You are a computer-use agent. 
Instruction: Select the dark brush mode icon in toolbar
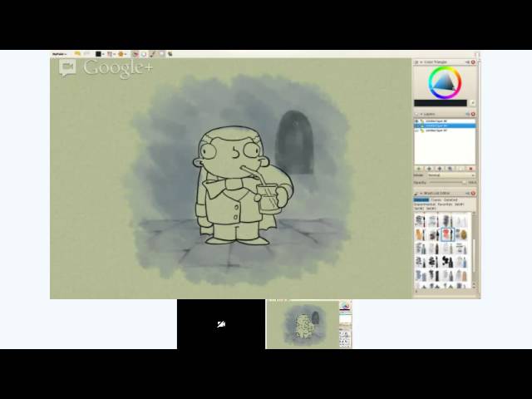(x=153, y=54)
